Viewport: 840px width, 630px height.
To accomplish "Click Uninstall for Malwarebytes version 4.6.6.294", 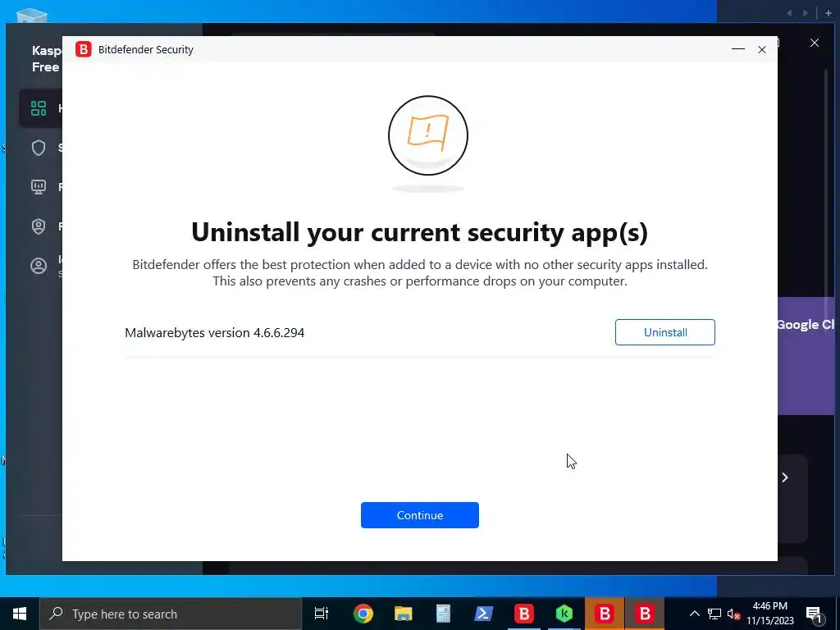I will (664, 332).
